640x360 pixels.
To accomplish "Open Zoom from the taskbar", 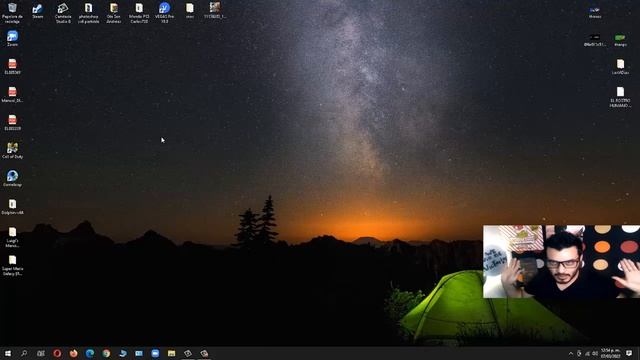I will click(x=155, y=353).
